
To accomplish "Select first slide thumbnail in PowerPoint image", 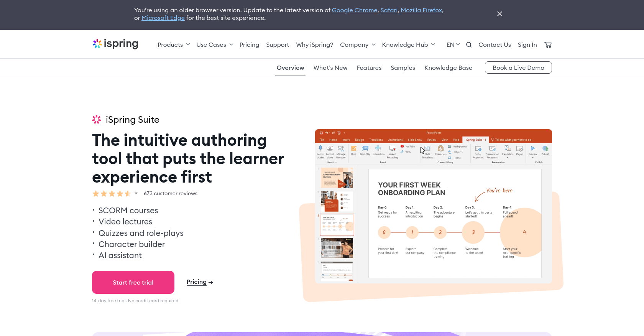I will (x=337, y=178).
